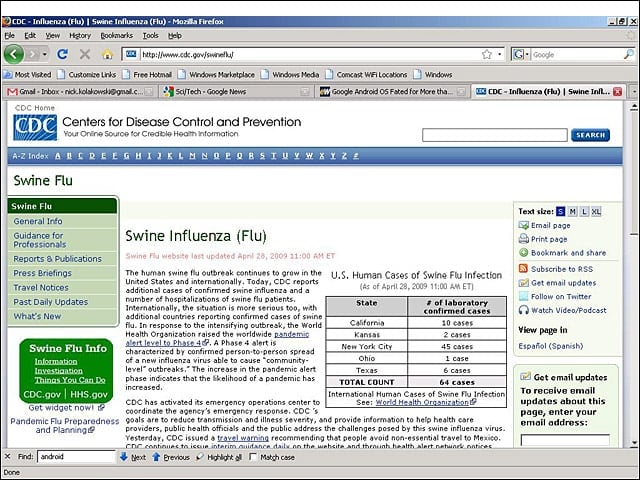Bookmark this page with the star icon
The image size is (640, 480).
coord(487,54)
